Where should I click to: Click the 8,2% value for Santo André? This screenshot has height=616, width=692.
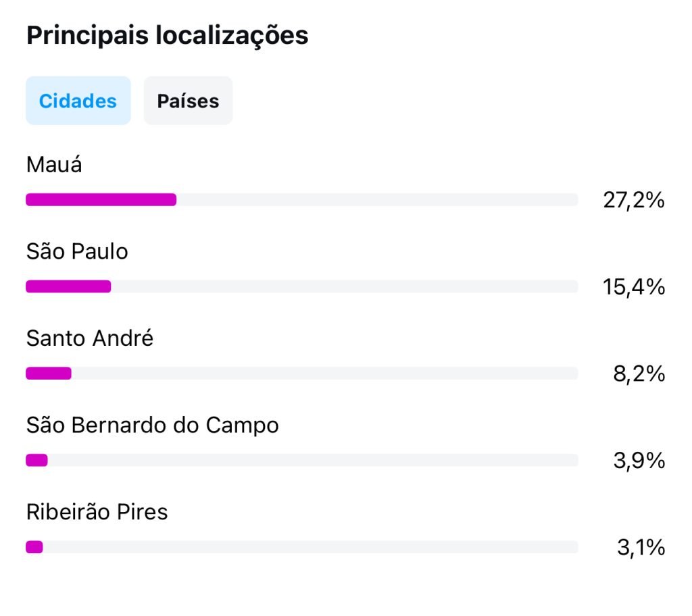(639, 374)
